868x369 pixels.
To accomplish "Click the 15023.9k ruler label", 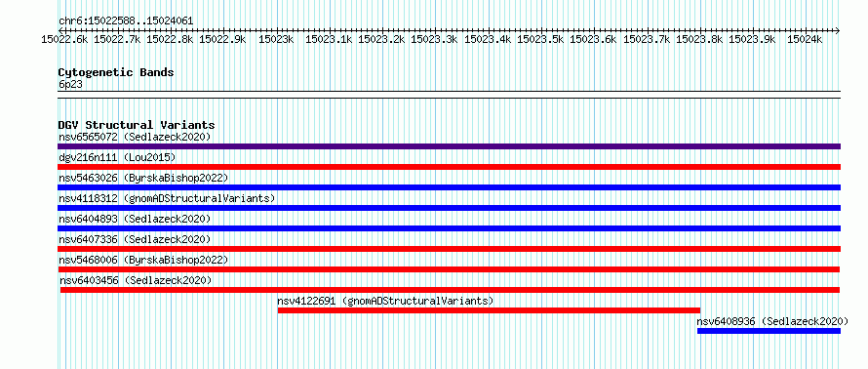I will (x=752, y=40).
